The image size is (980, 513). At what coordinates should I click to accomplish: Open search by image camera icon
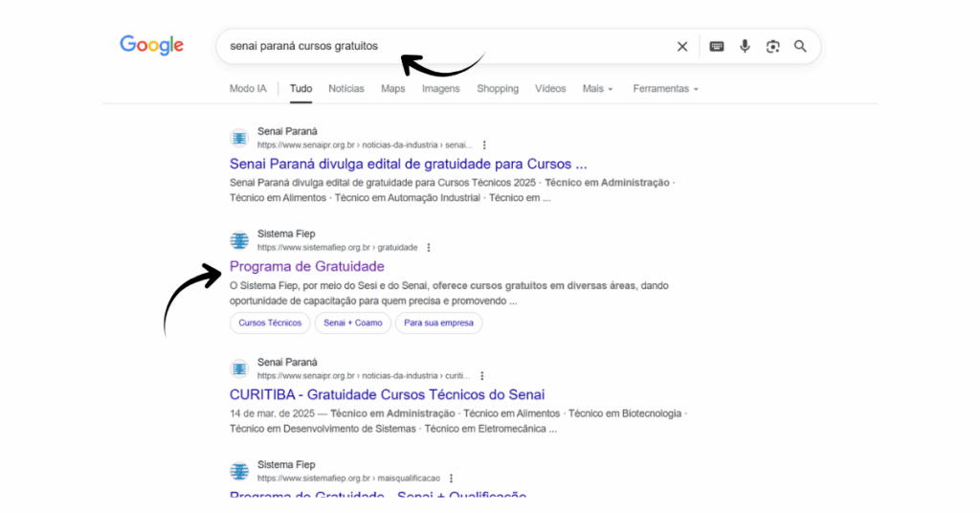(x=772, y=46)
